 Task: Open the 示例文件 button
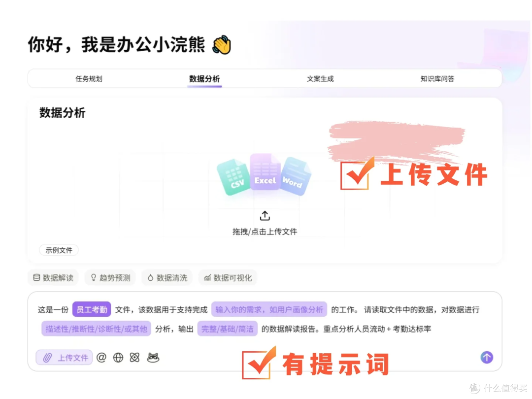pos(59,250)
